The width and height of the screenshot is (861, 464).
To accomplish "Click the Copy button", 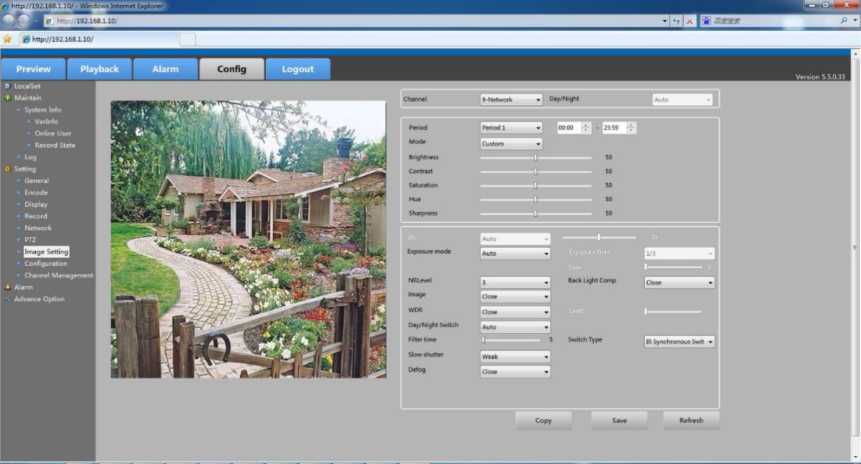I will [x=543, y=420].
